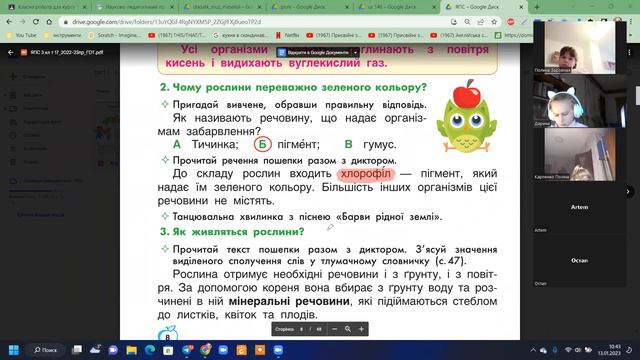Screen dimensions: 640x360
Task: Click the red adblock extension icon
Action: 511,22
